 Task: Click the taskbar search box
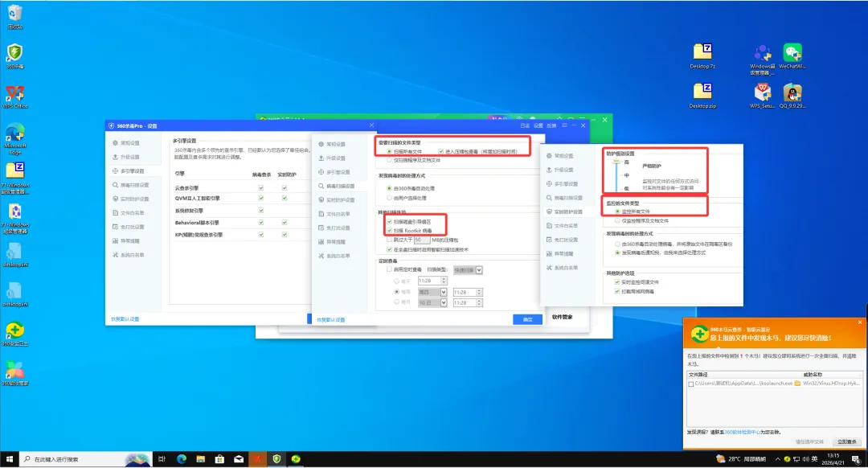coord(85,459)
